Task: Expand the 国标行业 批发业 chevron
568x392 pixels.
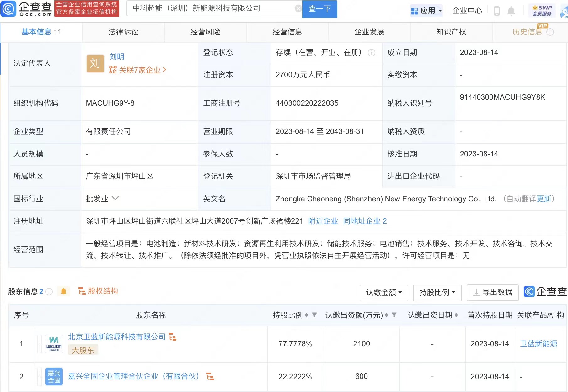Action: [115, 198]
